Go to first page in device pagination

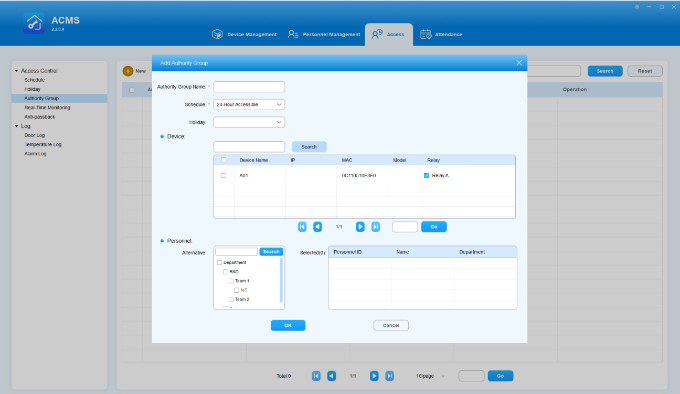pyautogui.click(x=302, y=227)
